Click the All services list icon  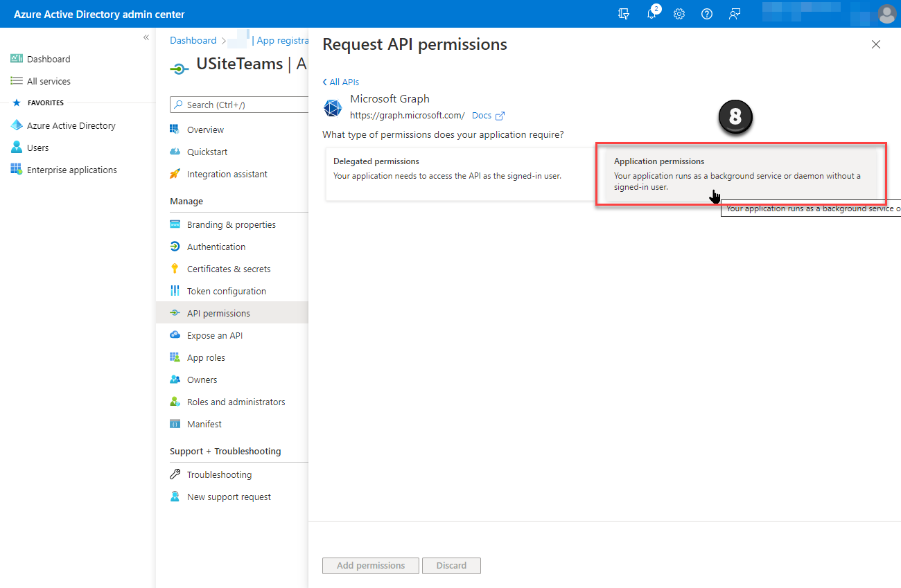coord(17,81)
